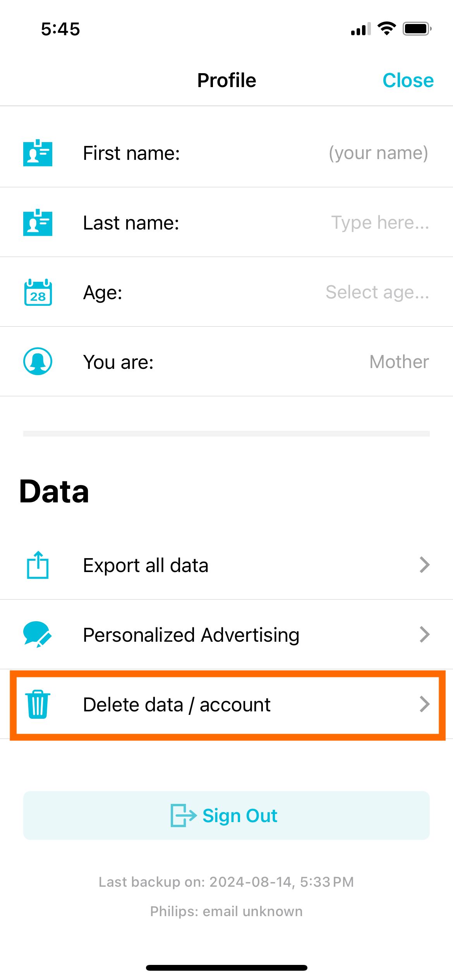453x980 pixels.
Task: Open Personalized Advertising via its chevron
Action: 425,635
